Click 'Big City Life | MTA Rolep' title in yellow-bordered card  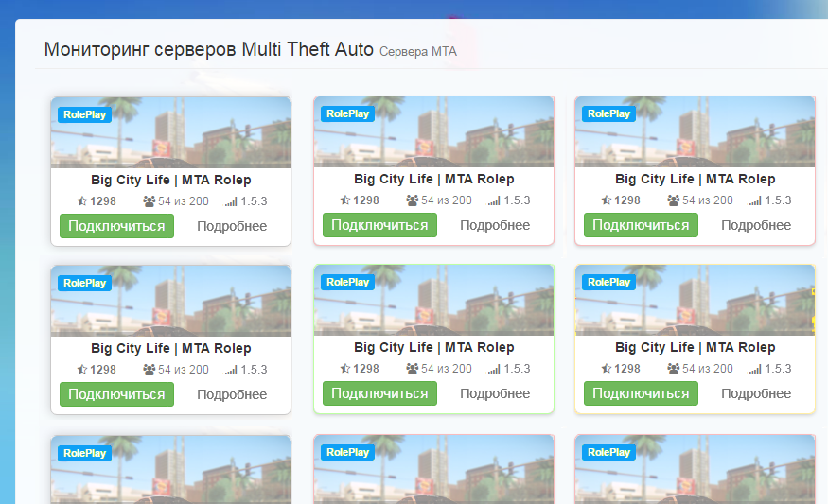(x=695, y=347)
